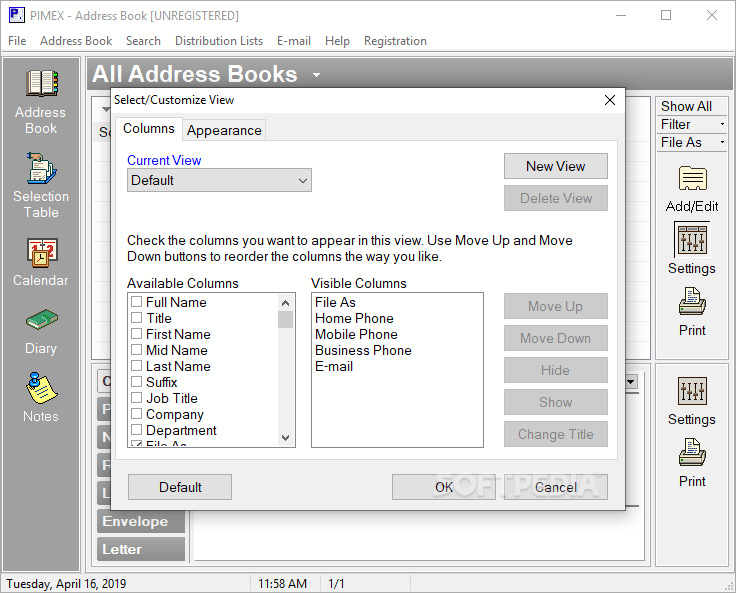Open the Distribution Lists menu
736x593 pixels.
click(219, 41)
